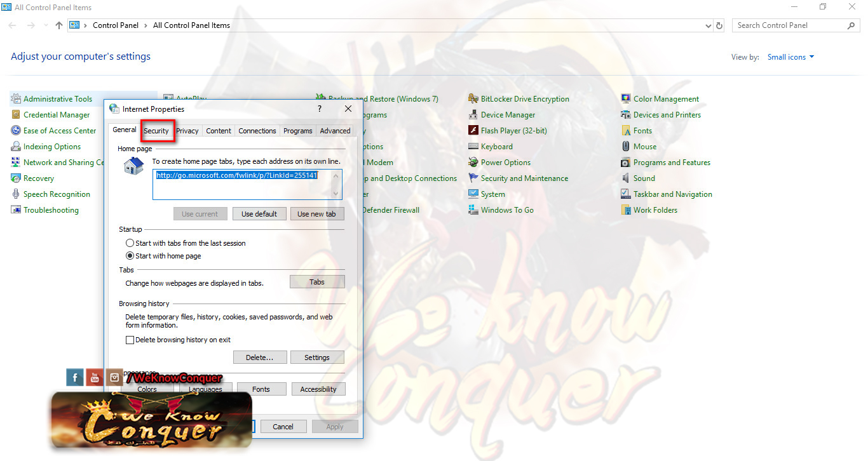Open the Color Management icon
Viewport: 868px width, 461px height.
coord(626,99)
